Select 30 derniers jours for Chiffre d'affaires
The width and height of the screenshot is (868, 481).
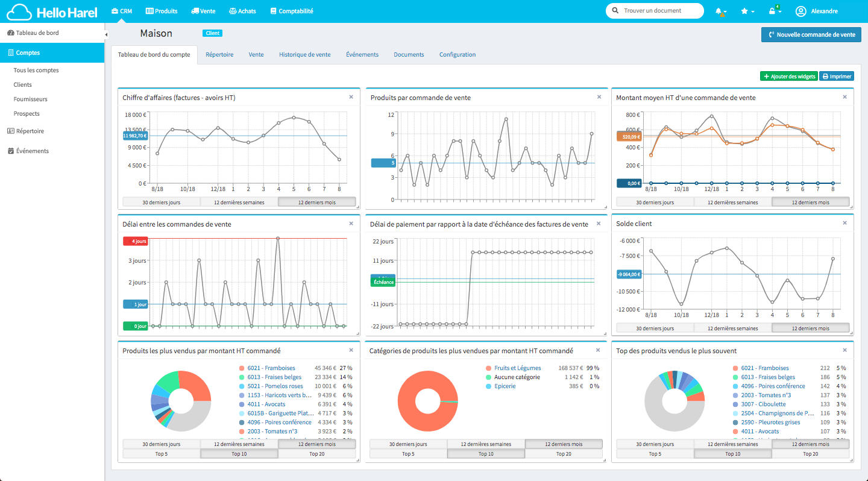click(x=162, y=203)
